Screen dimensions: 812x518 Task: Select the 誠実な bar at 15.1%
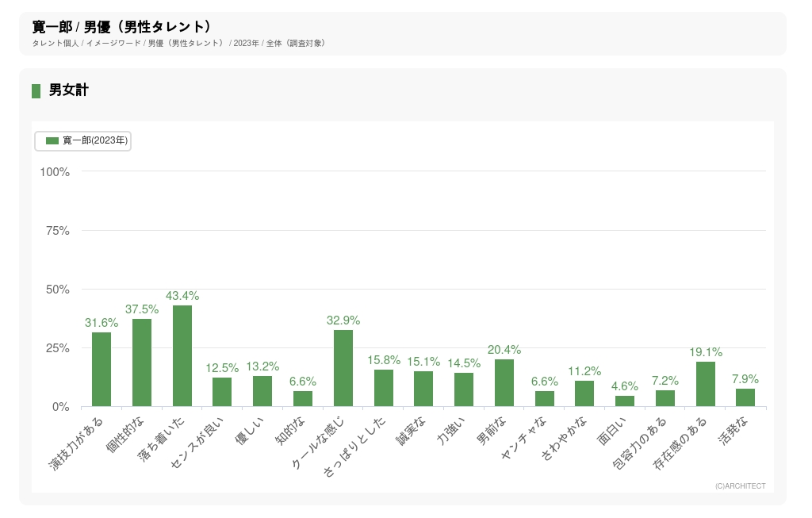[423, 389]
